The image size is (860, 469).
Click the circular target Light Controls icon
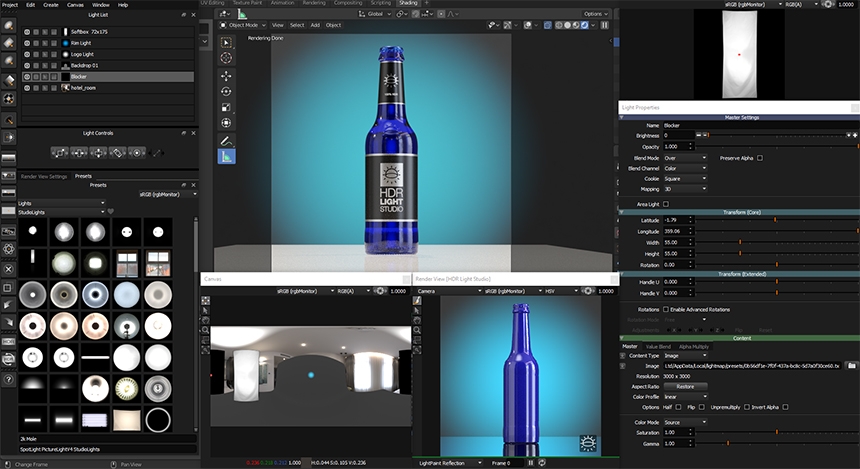(137, 152)
